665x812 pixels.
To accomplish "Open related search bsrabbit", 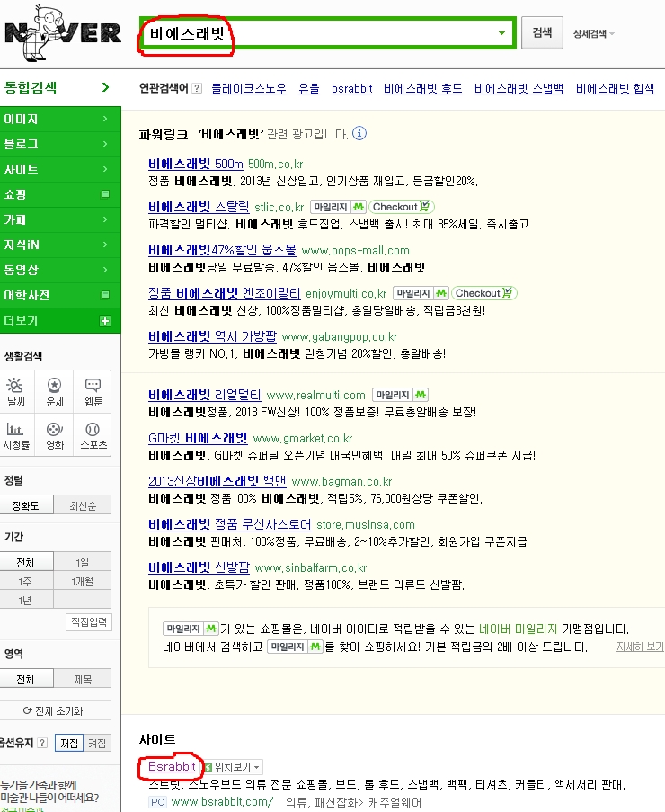I will (x=352, y=88).
